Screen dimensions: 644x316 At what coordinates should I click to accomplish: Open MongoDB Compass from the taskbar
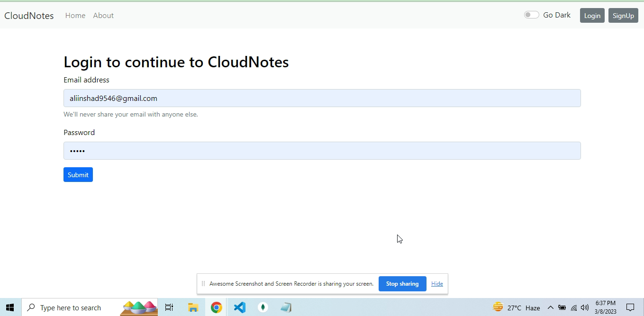[263, 307]
